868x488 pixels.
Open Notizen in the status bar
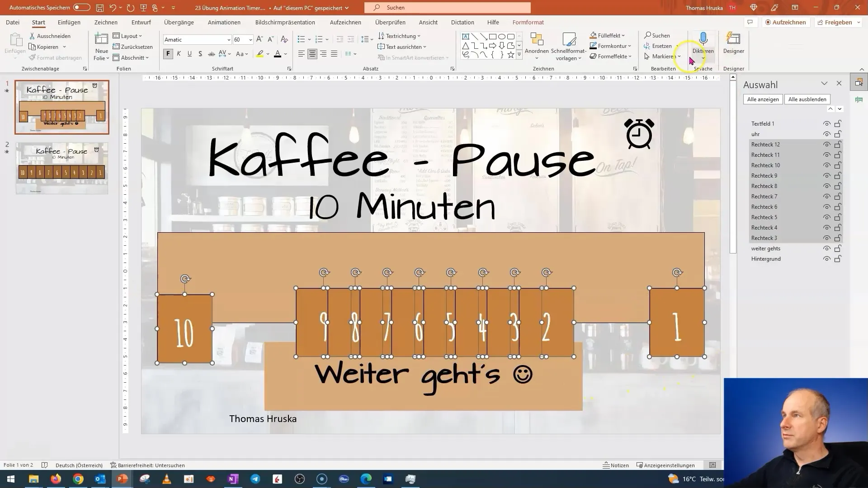[x=616, y=465]
